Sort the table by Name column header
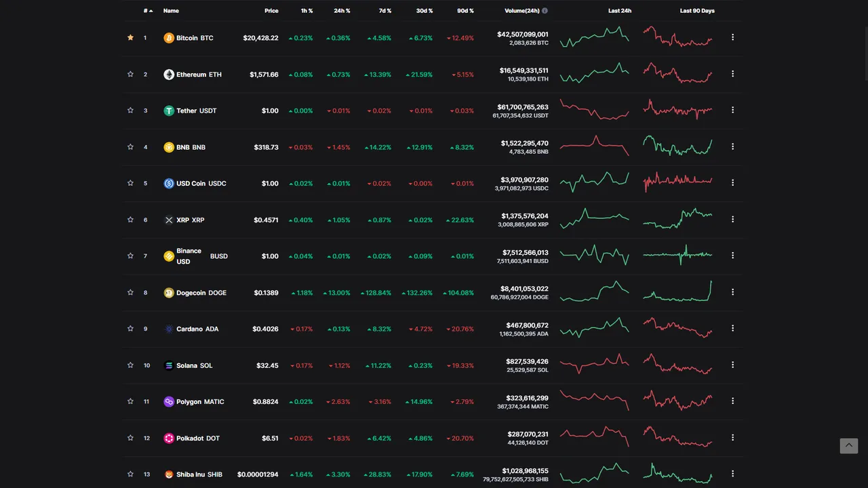This screenshot has height=488, width=868. pos(171,11)
